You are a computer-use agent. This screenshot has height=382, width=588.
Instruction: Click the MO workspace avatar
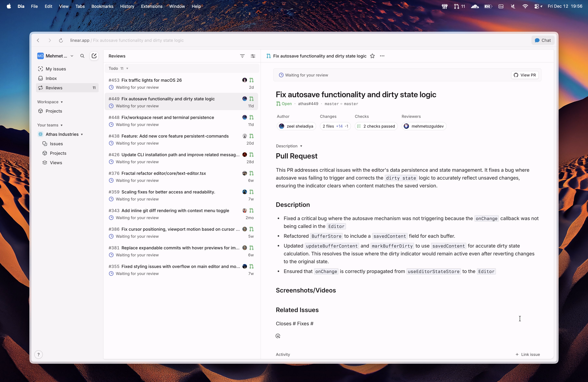point(41,56)
